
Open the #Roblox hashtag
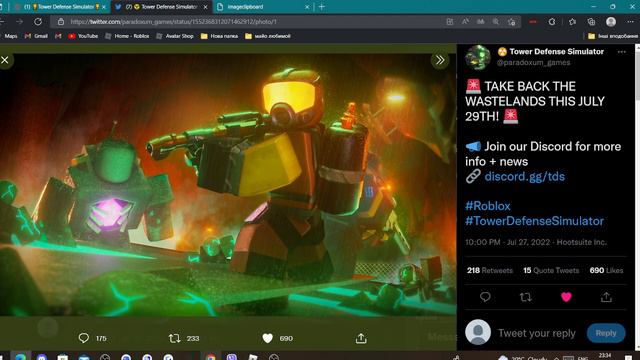(488, 206)
